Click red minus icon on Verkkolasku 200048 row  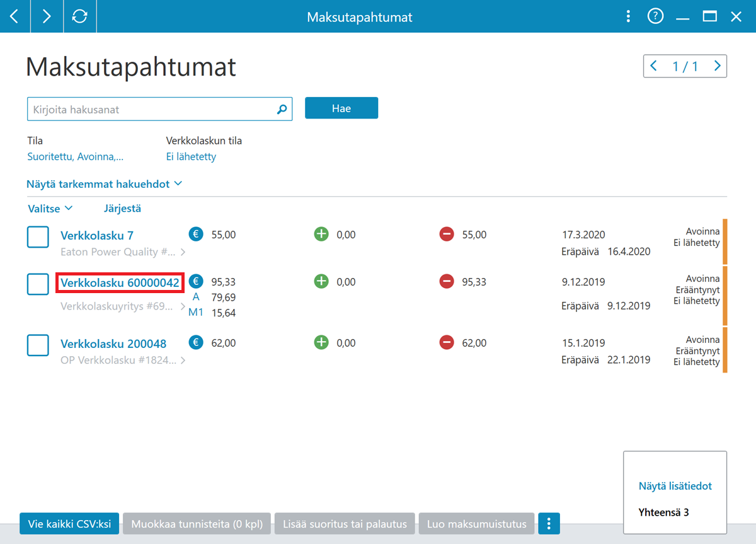[x=447, y=343]
